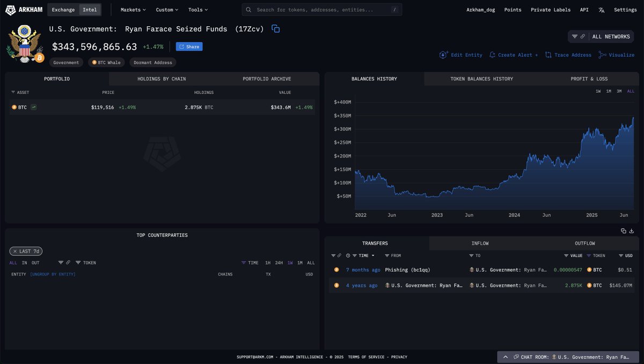Copy the transfers table using the copy icon
The image size is (644, 364).
pyautogui.click(x=624, y=231)
